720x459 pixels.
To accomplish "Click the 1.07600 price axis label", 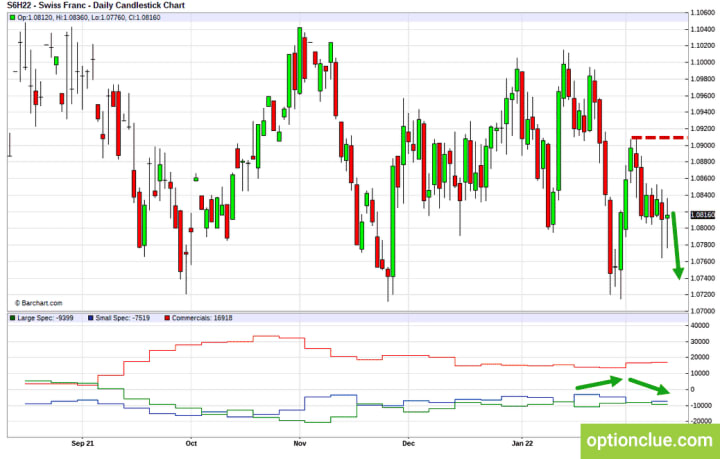I will [703, 261].
